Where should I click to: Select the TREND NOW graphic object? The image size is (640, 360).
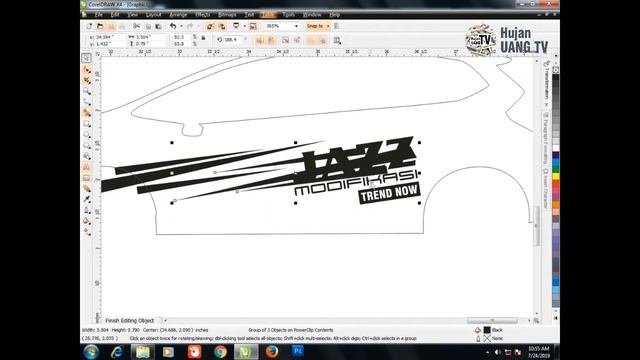pyautogui.click(x=389, y=193)
